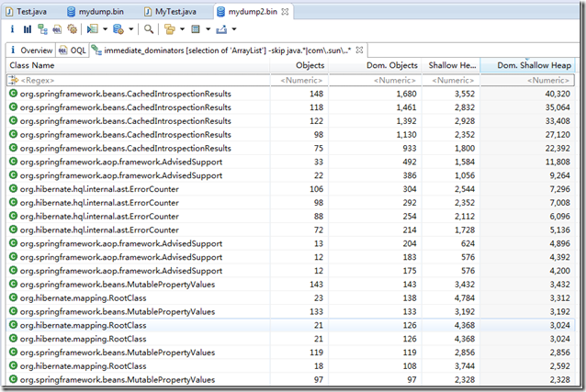Open the Histogram view from the toolbar
Viewport: 586px width, 392px height.
tap(28, 29)
